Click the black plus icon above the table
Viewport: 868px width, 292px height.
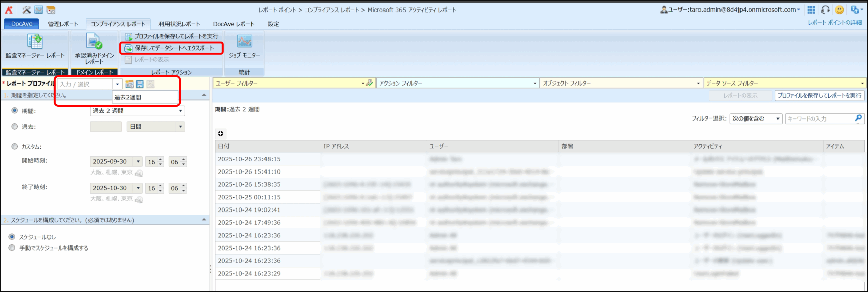(x=221, y=133)
